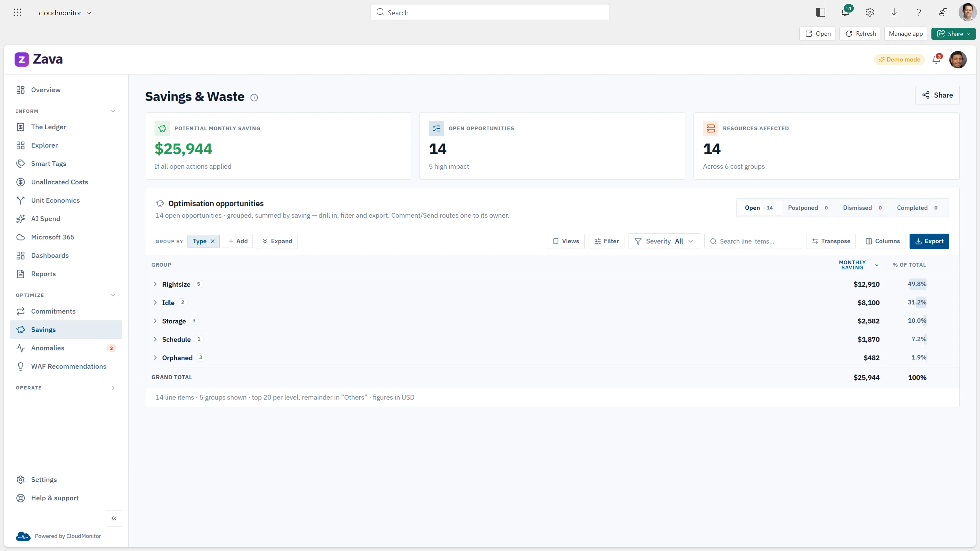Open the Columns chooser
Viewport: 980px width, 551px height.
coord(883,241)
